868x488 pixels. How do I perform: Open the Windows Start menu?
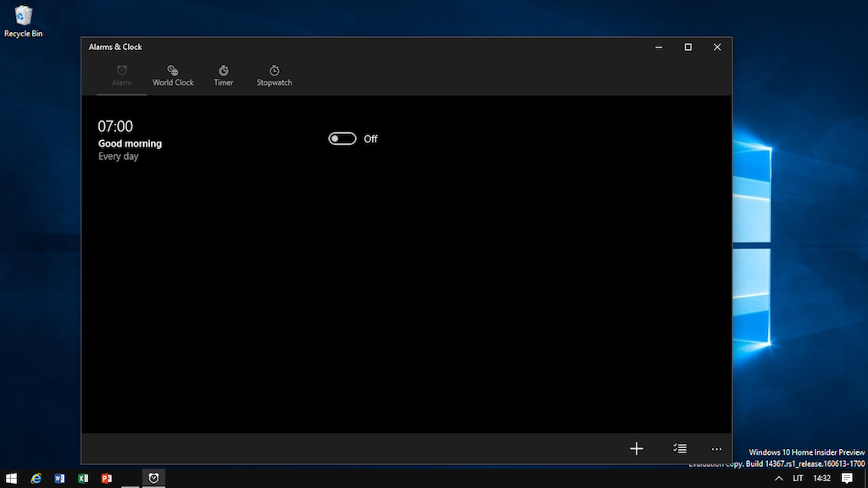pos(12,478)
